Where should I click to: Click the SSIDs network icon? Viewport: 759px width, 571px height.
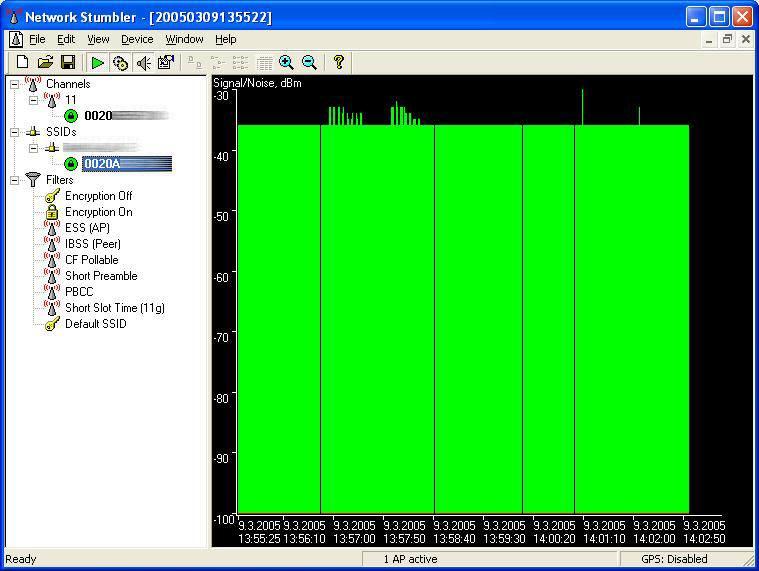coord(33,132)
